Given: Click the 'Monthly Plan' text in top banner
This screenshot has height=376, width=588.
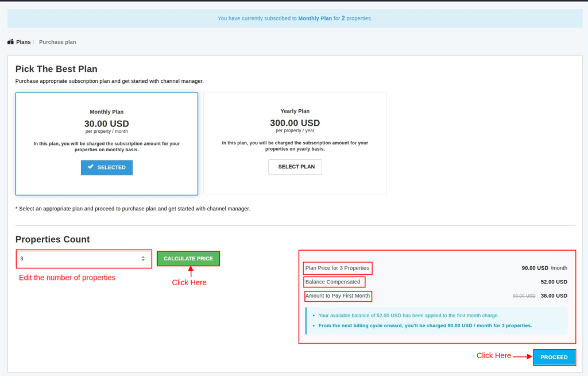Looking at the screenshot, I should point(315,18).
